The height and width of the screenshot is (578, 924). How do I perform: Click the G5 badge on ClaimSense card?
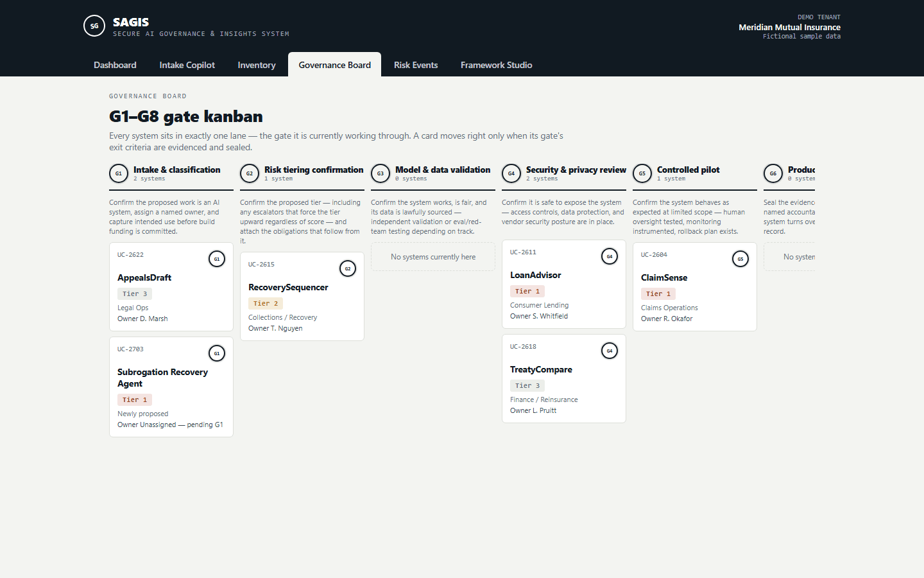pyautogui.click(x=740, y=259)
